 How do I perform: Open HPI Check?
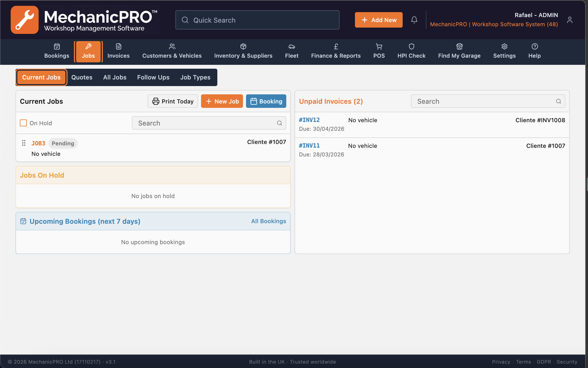click(x=411, y=51)
